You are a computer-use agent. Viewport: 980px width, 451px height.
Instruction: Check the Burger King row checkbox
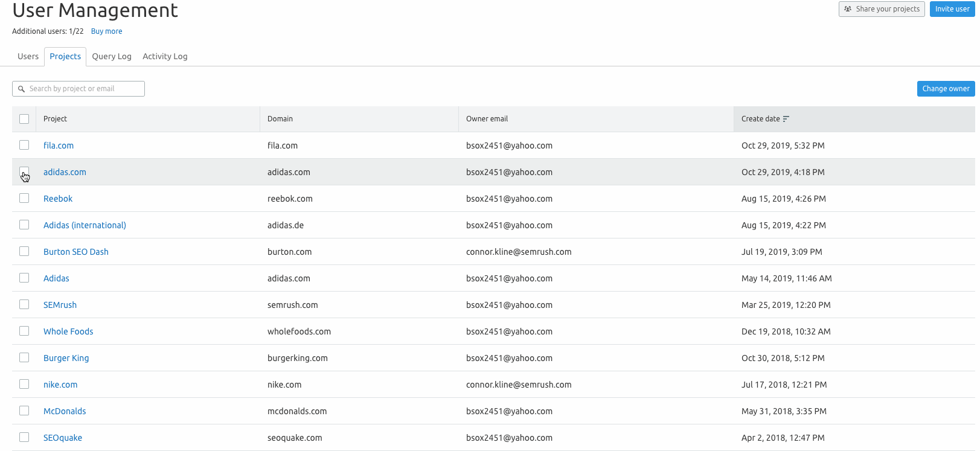pos(24,357)
